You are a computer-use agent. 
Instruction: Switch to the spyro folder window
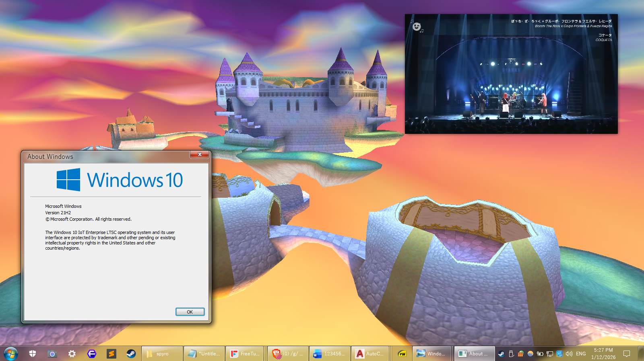tap(162, 354)
